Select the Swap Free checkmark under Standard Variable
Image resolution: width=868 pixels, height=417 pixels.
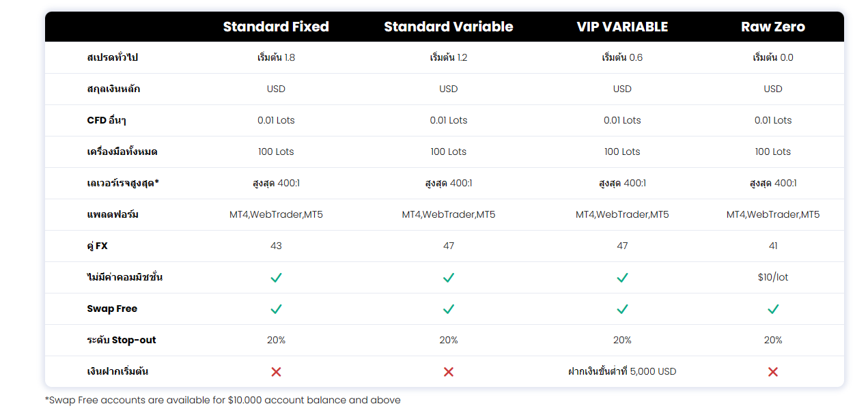(x=449, y=309)
